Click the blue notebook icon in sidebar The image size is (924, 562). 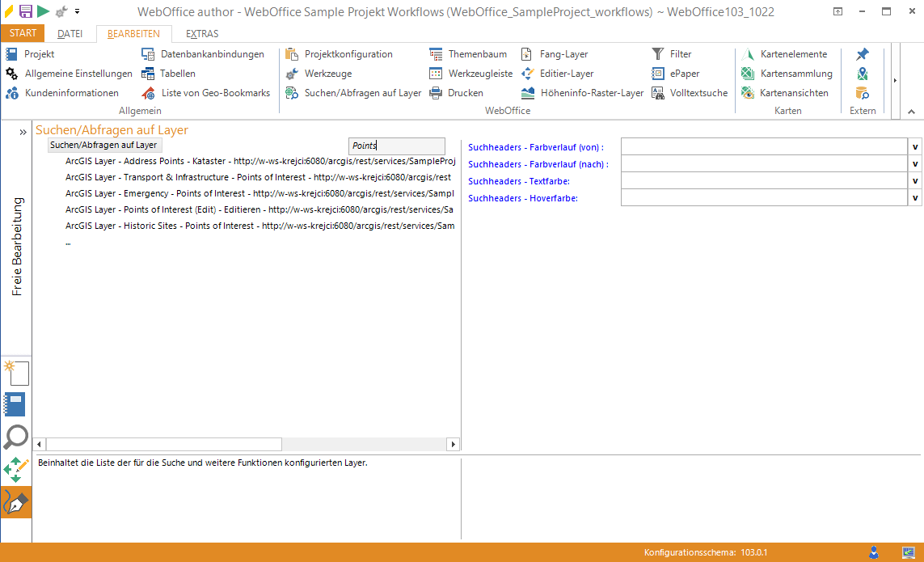click(x=15, y=404)
